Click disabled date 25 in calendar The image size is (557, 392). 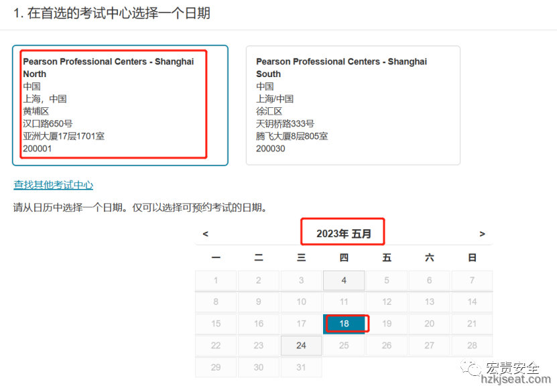point(344,345)
